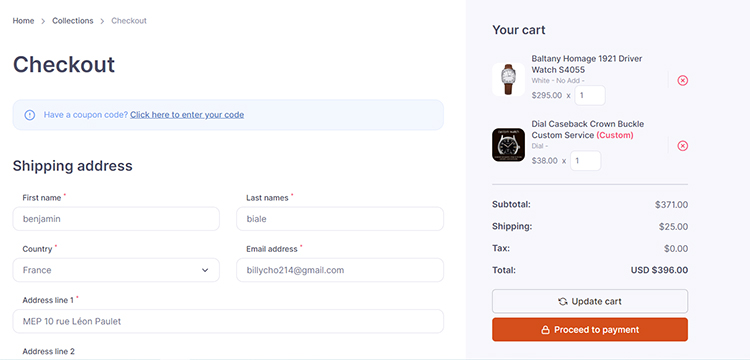
Task: Remove the Baltany Homage watch from cart
Action: [x=683, y=80]
